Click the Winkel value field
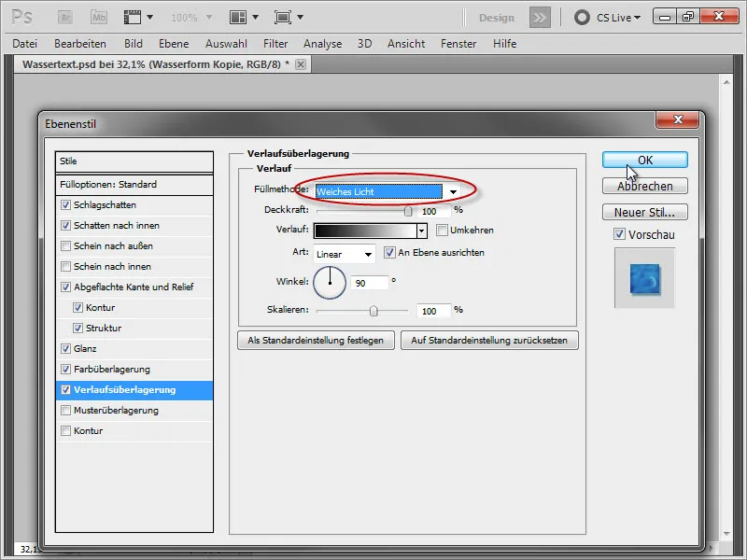 click(369, 283)
